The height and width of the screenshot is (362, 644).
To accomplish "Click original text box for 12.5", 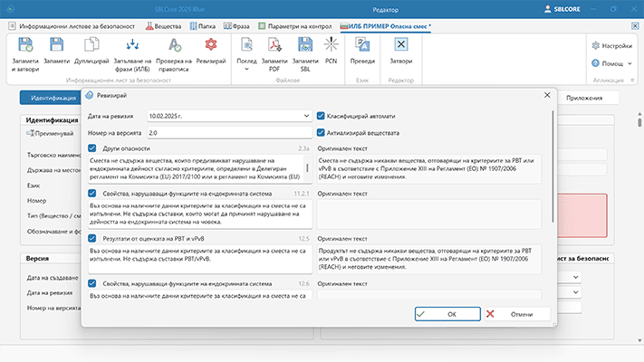I will 429,259.
